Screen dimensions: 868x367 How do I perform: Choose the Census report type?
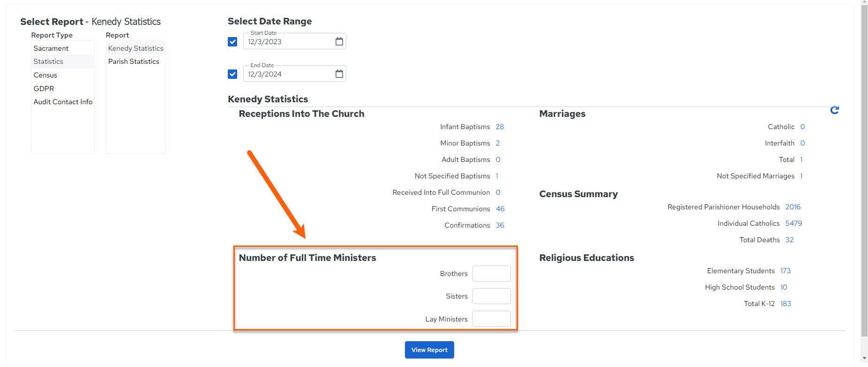(x=45, y=75)
